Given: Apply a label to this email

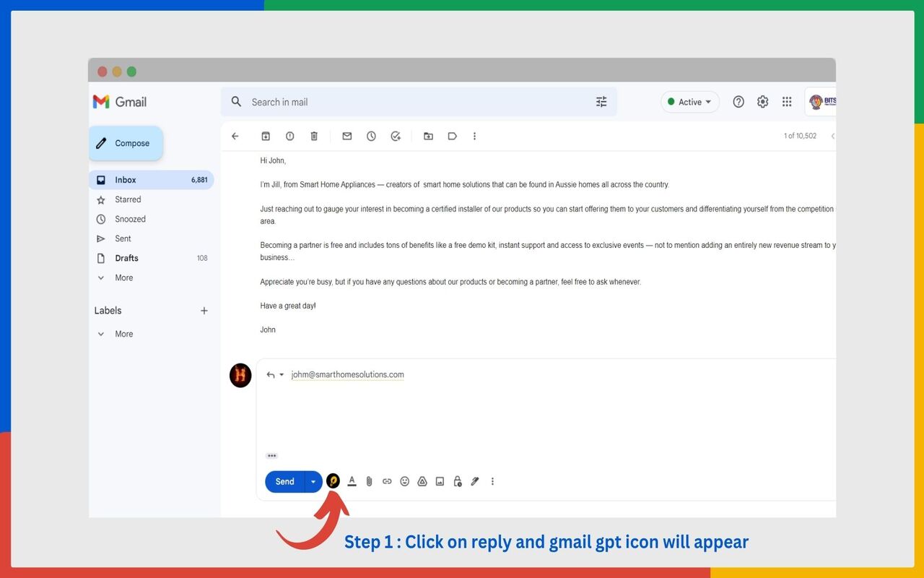Looking at the screenshot, I should coord(453,136).
